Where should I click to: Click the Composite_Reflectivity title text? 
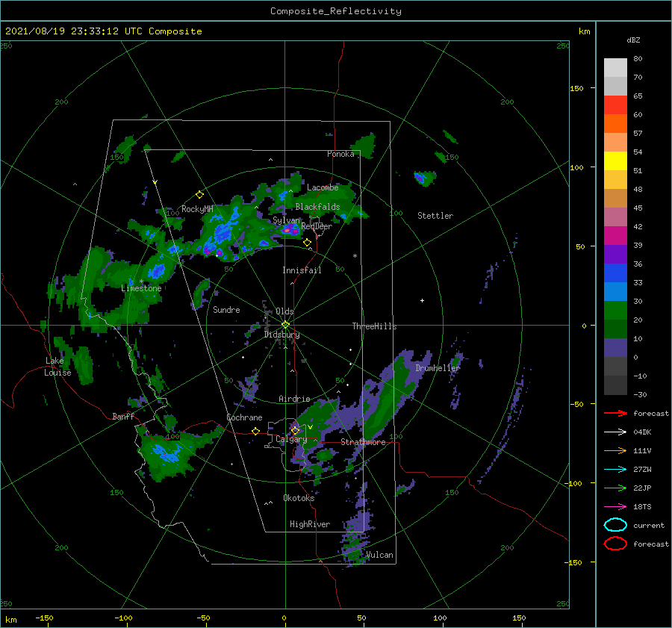tap(335, 11)
